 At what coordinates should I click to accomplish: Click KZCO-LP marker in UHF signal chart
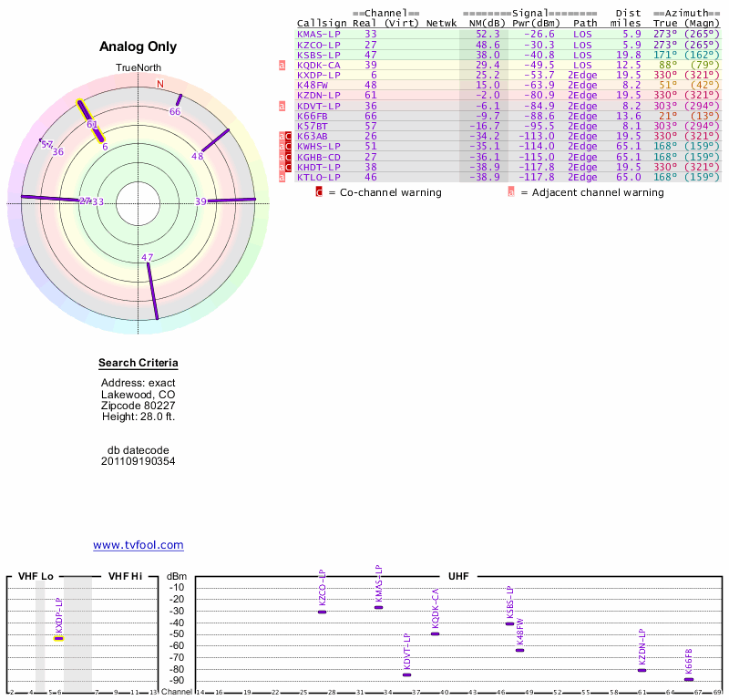322,612
